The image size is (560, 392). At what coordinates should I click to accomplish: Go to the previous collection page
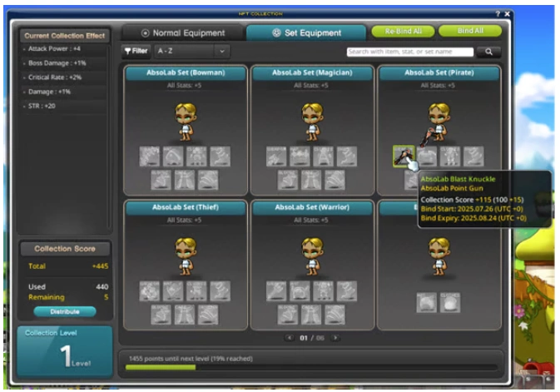[290, 338]
